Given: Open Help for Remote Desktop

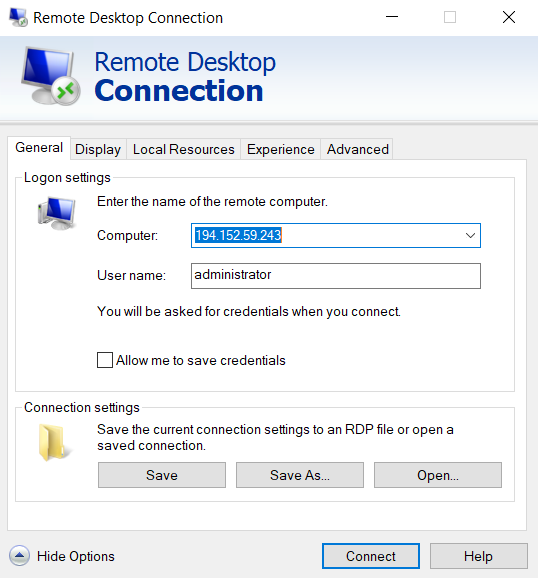Looking at the screenshot, I should [x=478, y=556].
